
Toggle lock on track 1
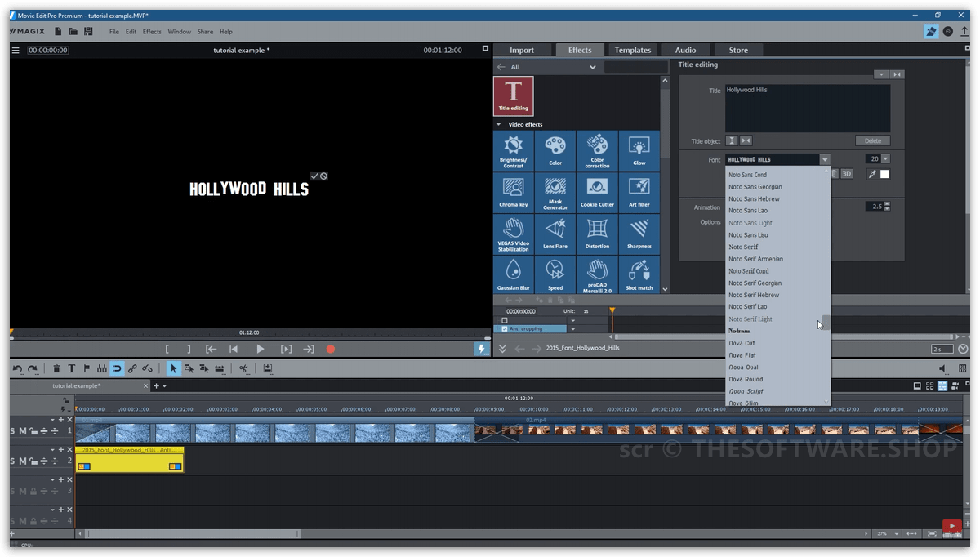pyautogui.click(x=33, y=431)
